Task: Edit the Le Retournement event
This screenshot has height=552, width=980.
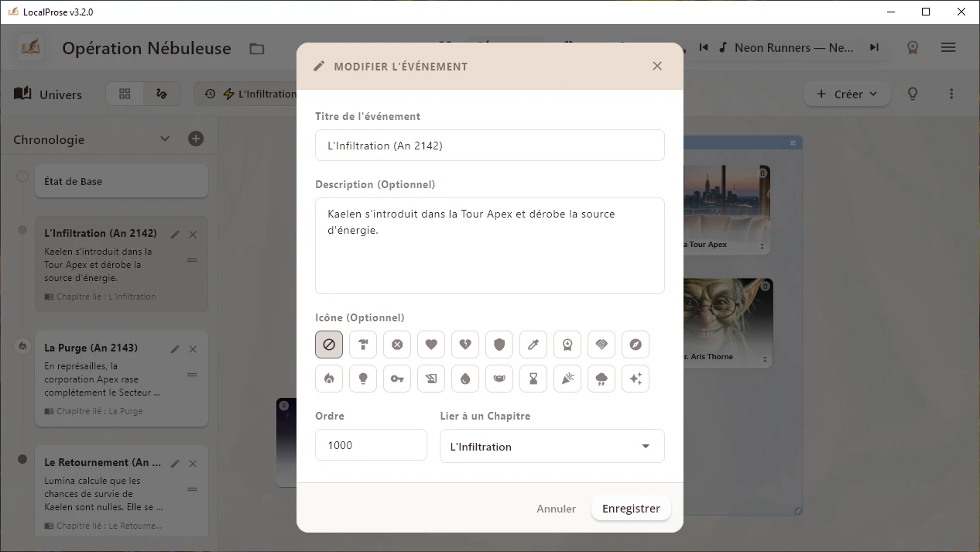Action: tap(175, 464)
